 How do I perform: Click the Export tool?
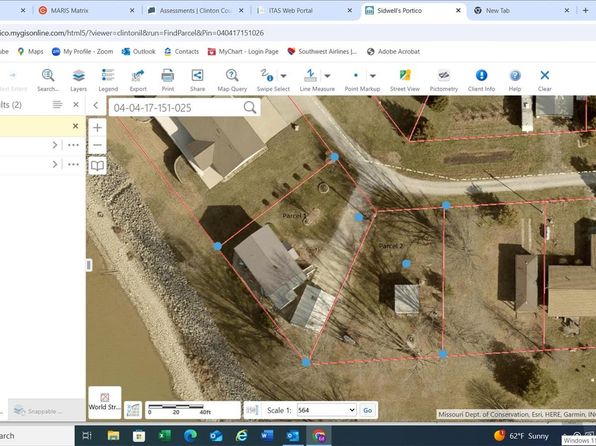(138, 80)
